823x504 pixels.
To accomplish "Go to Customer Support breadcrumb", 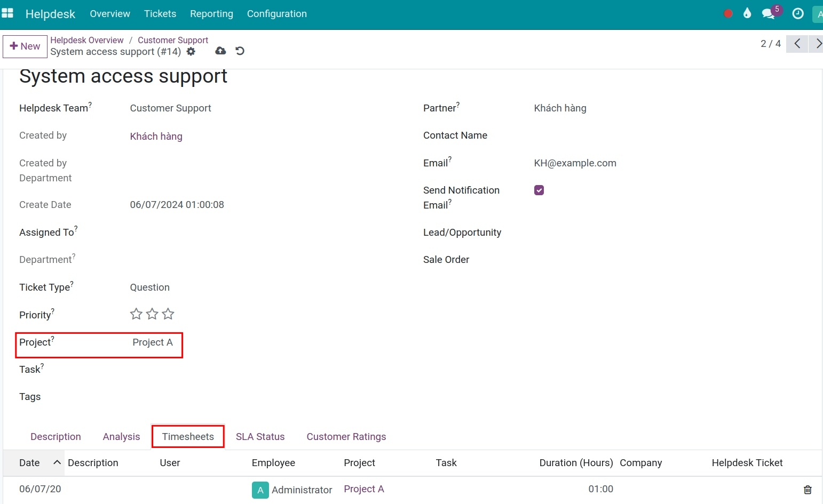I will (x=173, y=40).
